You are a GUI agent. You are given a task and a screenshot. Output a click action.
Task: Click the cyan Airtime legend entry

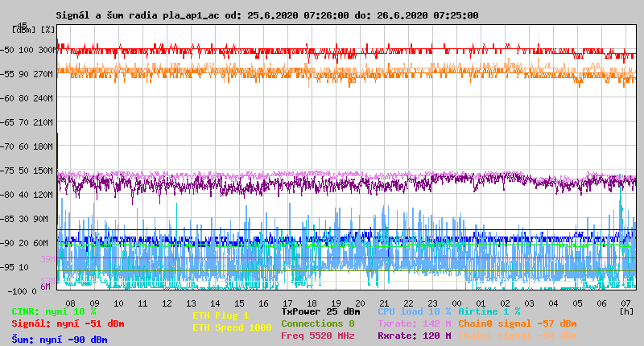pos(489,311)
